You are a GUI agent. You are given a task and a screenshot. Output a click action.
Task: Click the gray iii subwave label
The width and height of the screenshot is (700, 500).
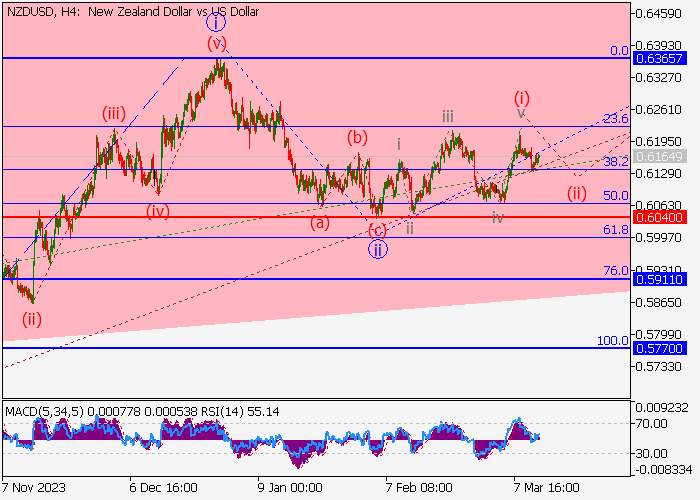(x=448, y=117)
